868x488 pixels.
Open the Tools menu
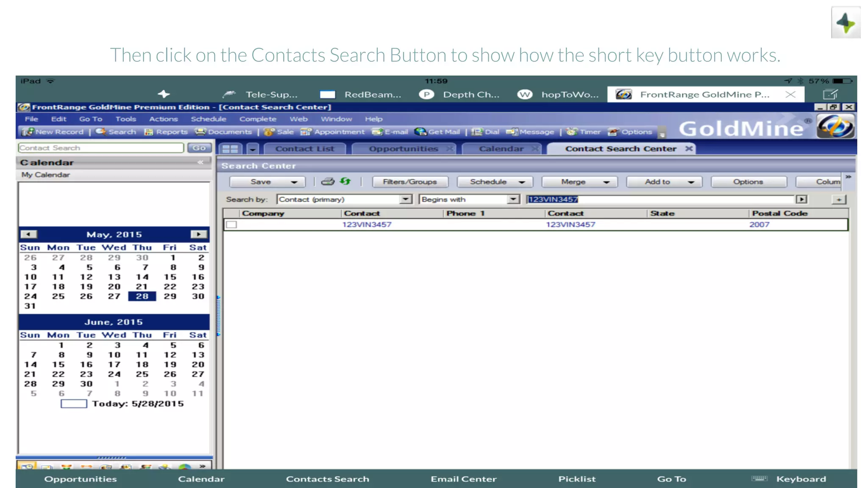[x=126, y=119]
